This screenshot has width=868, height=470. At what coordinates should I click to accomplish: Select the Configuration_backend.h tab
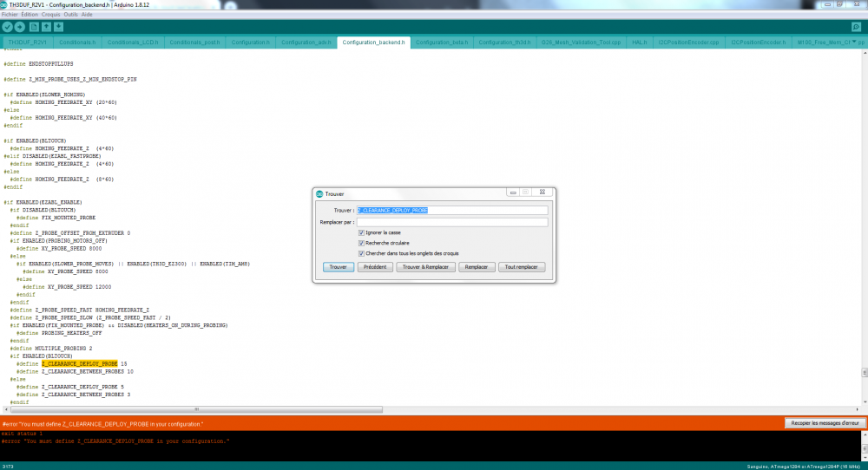[373, 42]
